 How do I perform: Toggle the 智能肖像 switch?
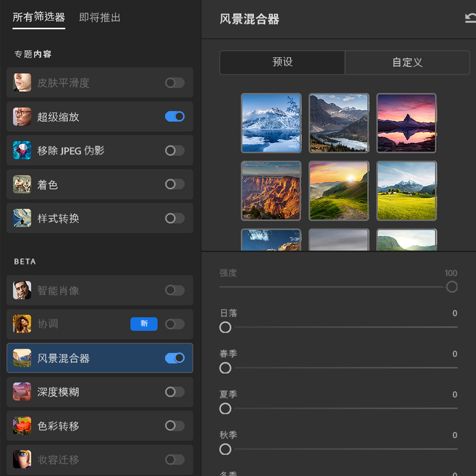click(175, 290)
